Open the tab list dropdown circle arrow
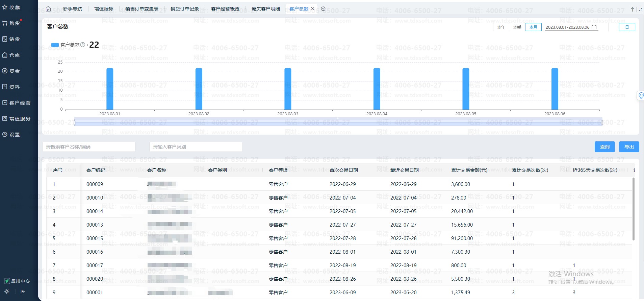Screen dimensions: 644x301 tap(323, 9)
